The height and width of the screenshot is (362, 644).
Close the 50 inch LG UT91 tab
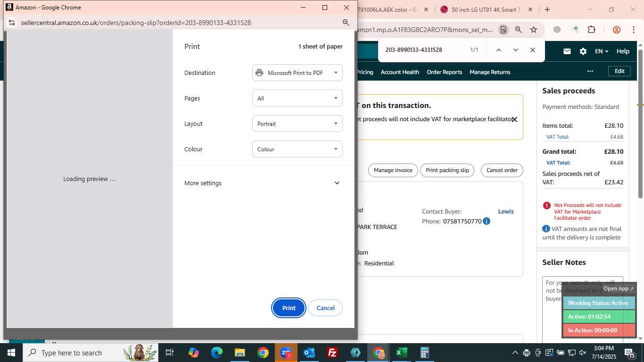pyautogui.click(x=530, y=9)
